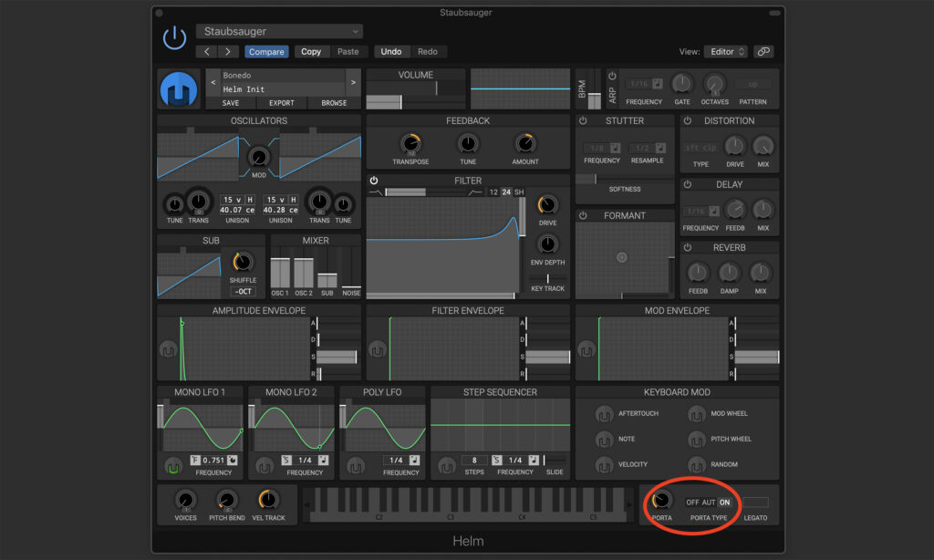Toggle the Legato switch

click(755, 503)
